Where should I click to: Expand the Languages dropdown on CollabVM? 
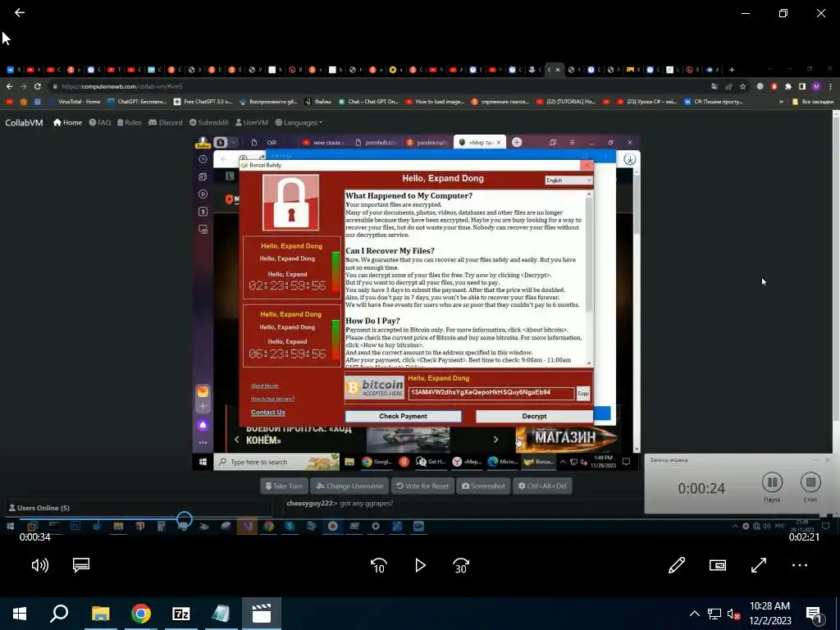[x=299, y=123]
